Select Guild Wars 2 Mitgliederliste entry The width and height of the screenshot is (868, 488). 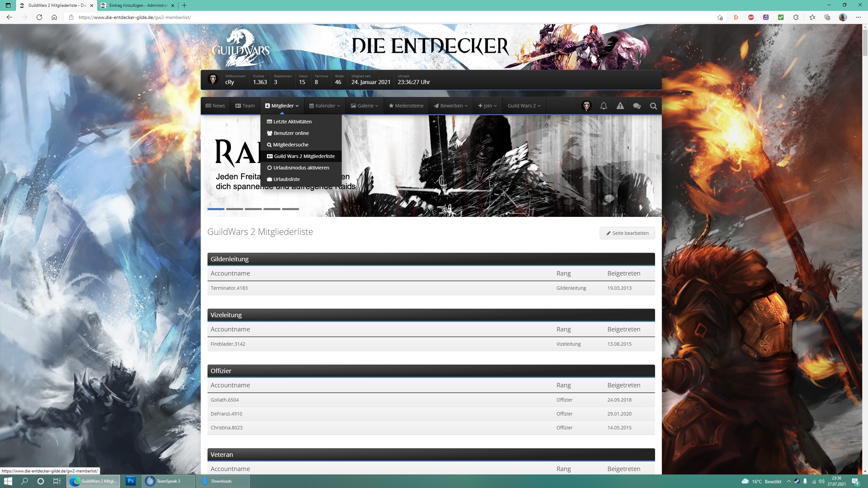pos(301,156)
